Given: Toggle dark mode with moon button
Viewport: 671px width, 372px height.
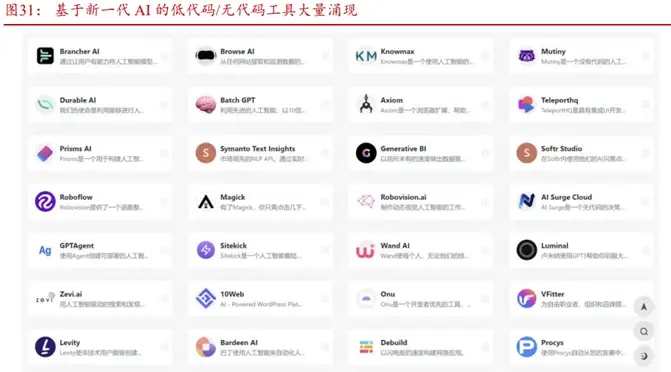Looking at the screenshot, I should [644, 356].
